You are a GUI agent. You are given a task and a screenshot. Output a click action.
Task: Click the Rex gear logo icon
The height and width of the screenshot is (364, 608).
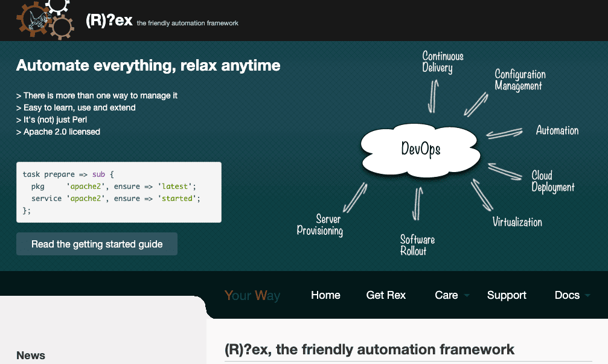tap(45, 19)
